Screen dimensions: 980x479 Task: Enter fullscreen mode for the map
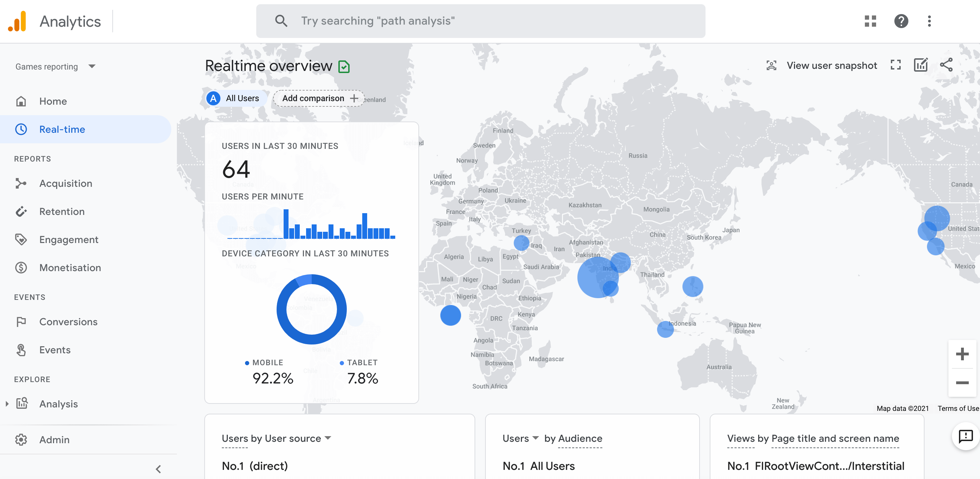click(x=895, y=65)
